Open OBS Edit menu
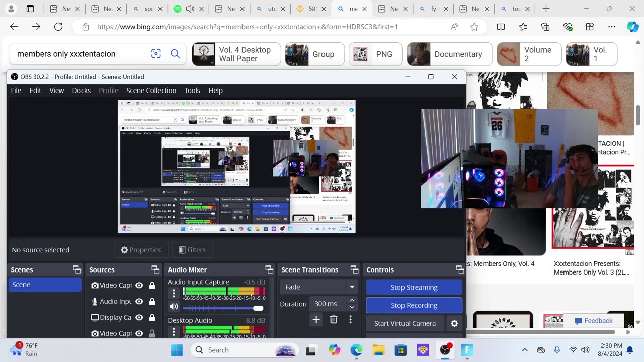Viewport: 644px width, 362px height. tap(35, 90)
